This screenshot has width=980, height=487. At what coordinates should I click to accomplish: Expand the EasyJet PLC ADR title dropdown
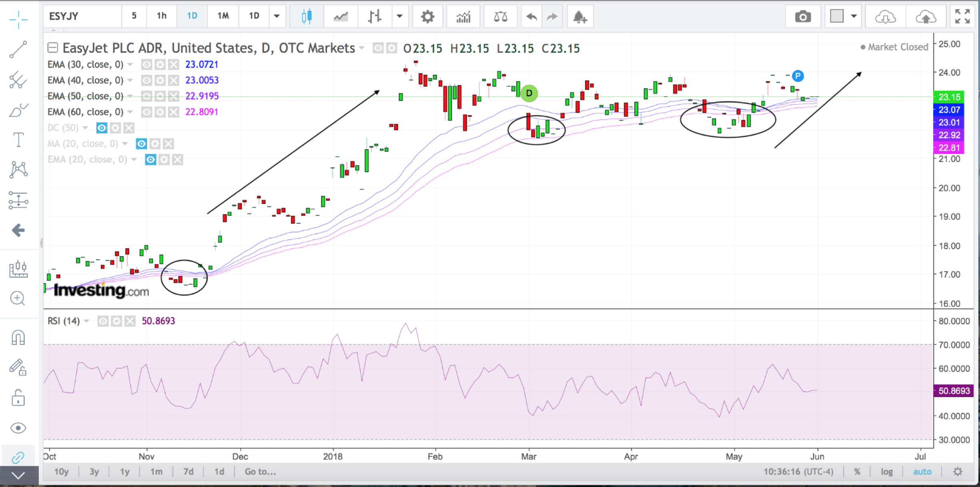coord(361,48)
